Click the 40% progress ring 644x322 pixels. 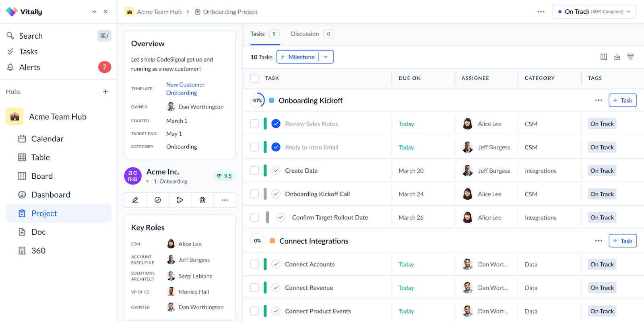pyautogui.click(x=257, y=100)
